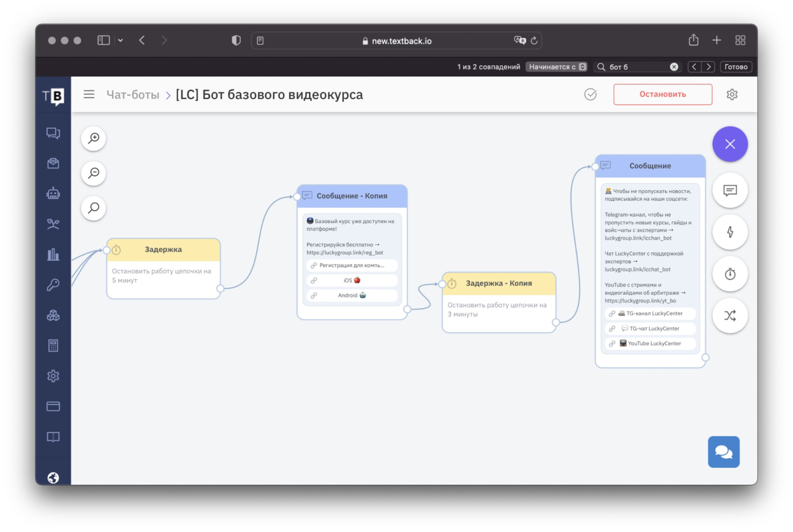Expand the sidebar dropdown chevron
This screenshot has width=793, height=532.
point(120,41)
